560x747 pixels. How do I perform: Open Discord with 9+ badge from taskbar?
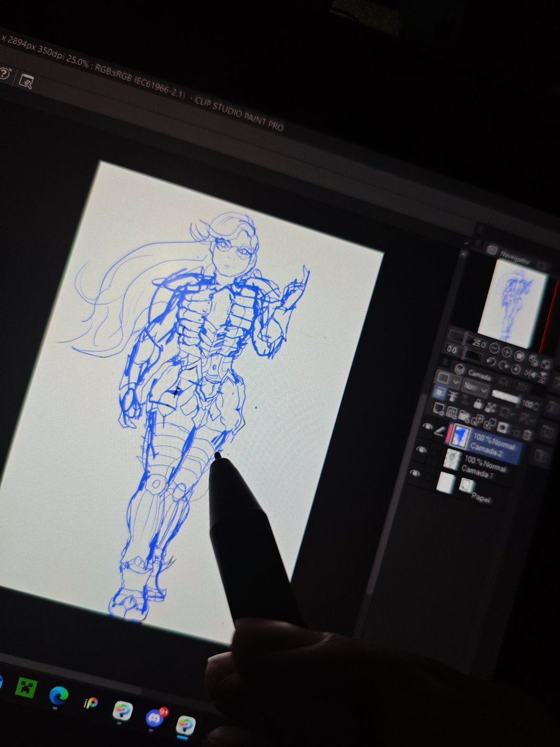[x=155, y=716]
